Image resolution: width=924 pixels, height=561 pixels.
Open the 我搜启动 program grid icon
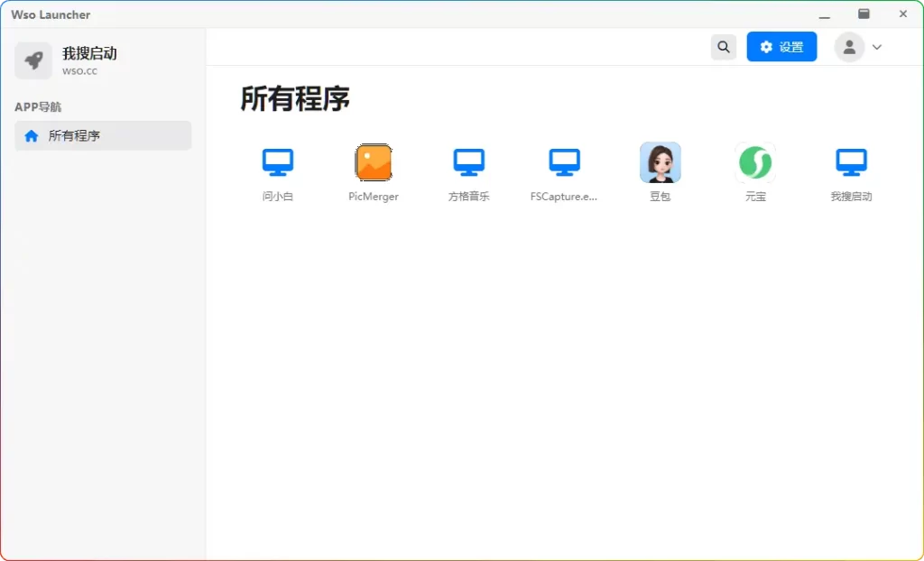pos(852,162)
